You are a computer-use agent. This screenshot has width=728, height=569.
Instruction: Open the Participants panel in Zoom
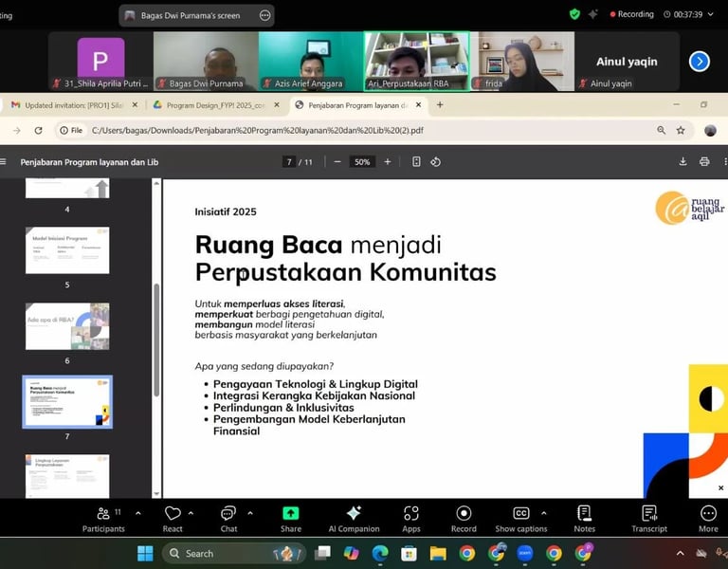[x=103, y=520]
